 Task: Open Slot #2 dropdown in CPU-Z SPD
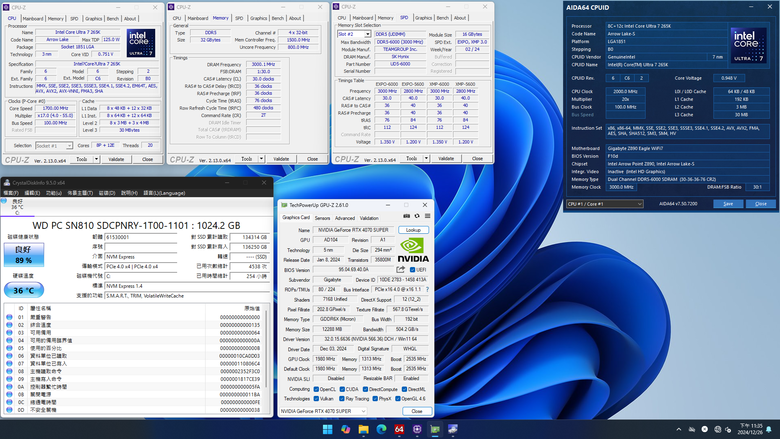pos(354,34)
